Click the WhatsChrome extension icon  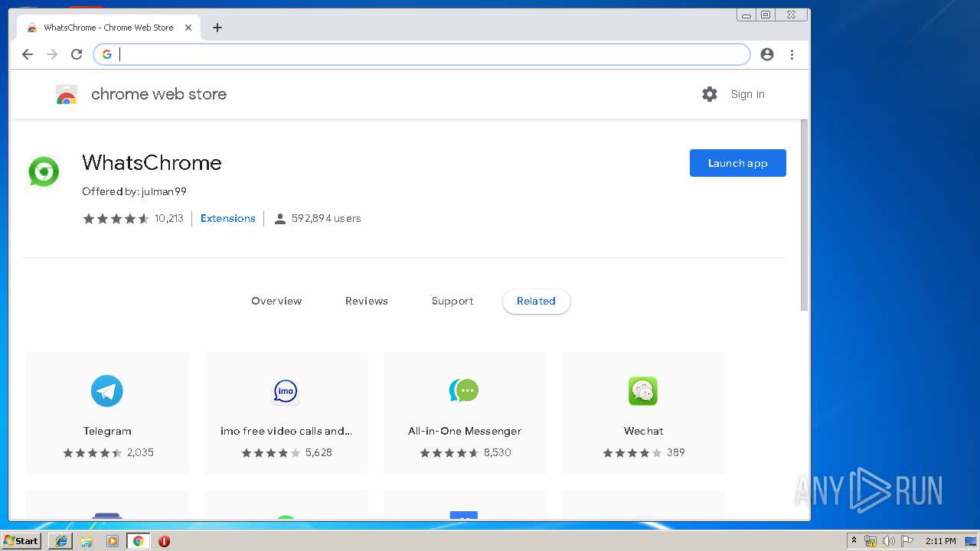click(x=44, y=171)
